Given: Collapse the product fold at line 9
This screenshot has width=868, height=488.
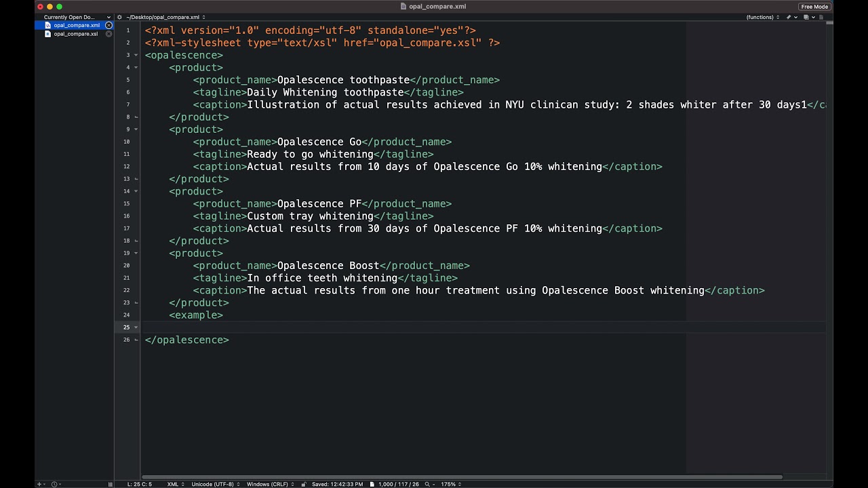Looking at the screenshot, I should tap(136, 129).
